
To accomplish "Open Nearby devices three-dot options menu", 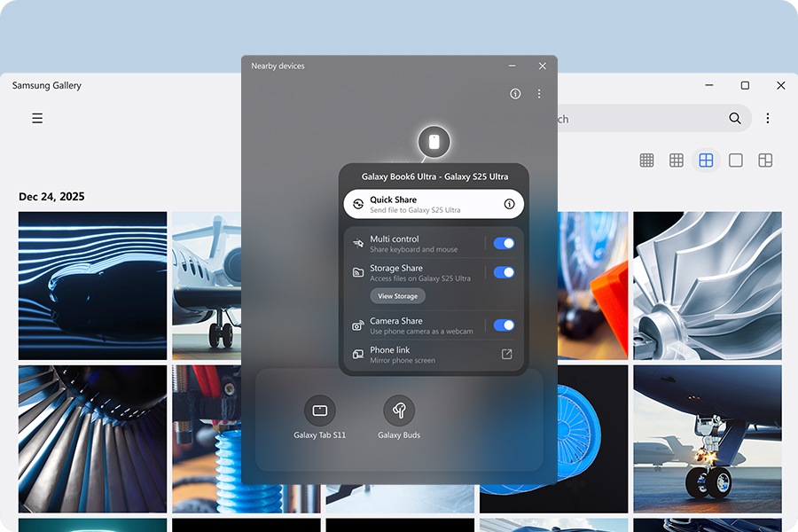I will [x=539, y=94].
